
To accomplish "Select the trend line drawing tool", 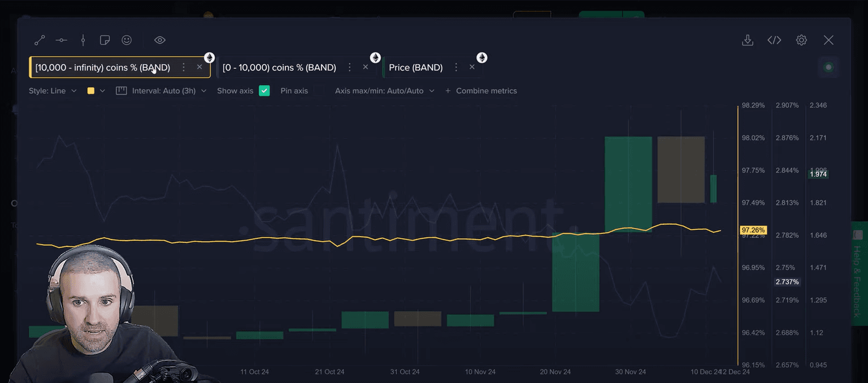I will coord(40,40).
